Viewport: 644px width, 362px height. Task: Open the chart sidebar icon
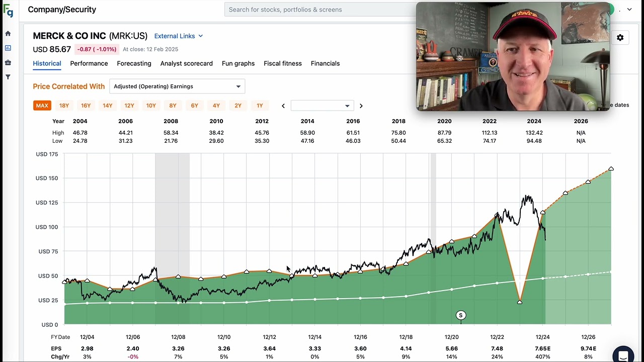[8, 48]
